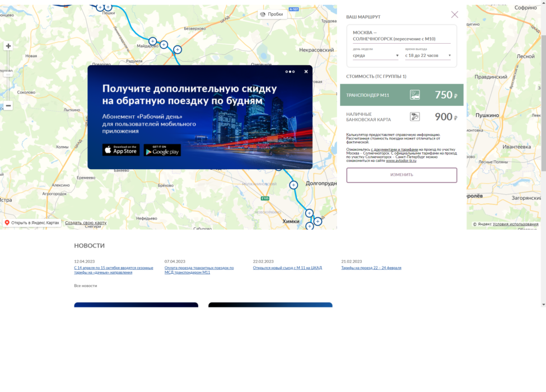The image size is (546, 392).
Task: Click the interchange marker near Пешки
Action: click(x=107, y=8)
